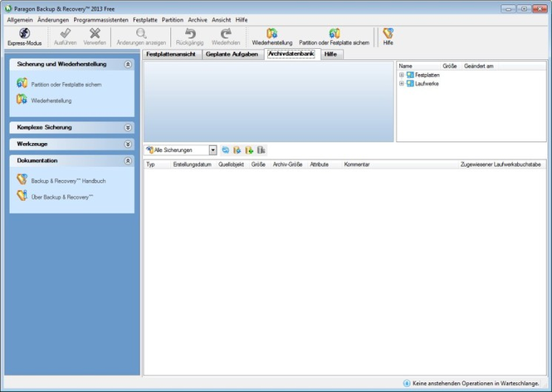552x392 pixels.
Task: Open the Hilfe menu in menu bar
Action: [242, 20]
